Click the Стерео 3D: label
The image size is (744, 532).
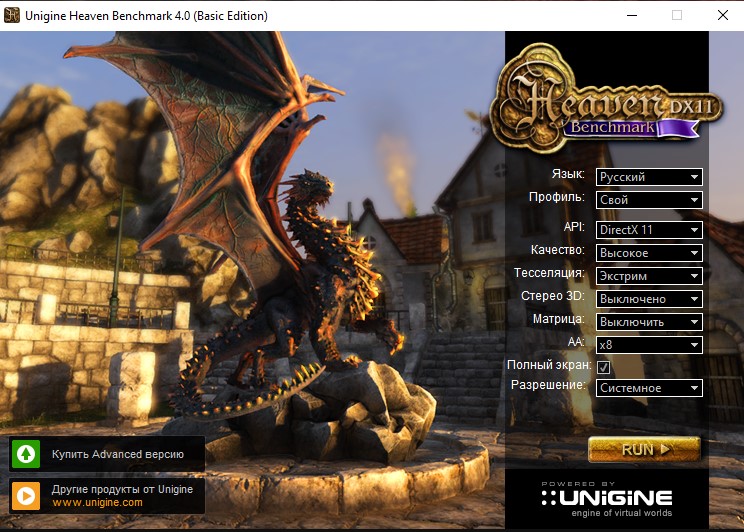[x=553, y=296]
